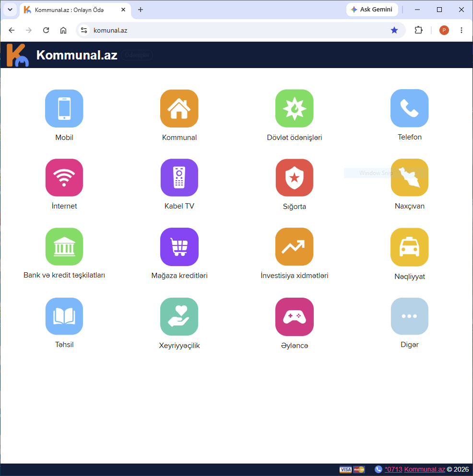473x476 pixels.
Task: Select the Əyləncə gamepad icon
Action: coord(295,317)
